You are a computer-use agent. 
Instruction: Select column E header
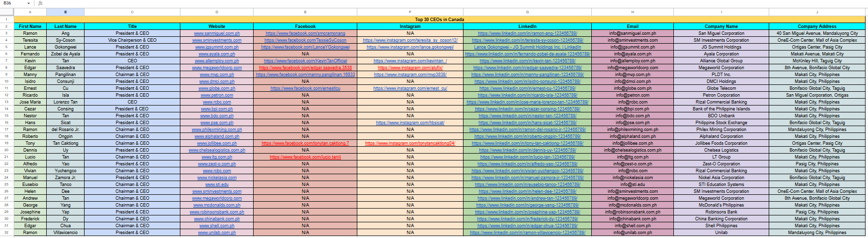coord(305,12)
